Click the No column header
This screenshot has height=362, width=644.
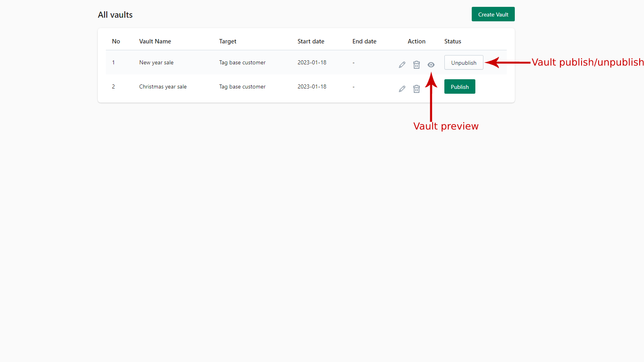pos(116,41)
